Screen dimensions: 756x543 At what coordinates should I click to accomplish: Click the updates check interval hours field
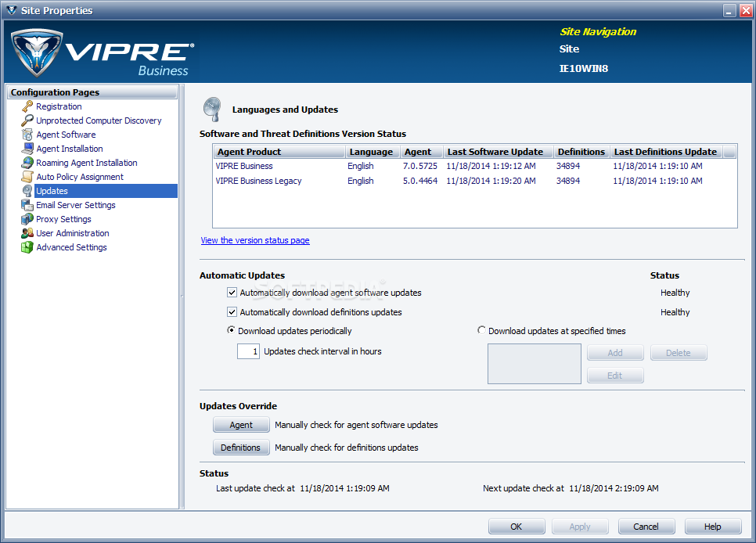pyautogui.click(x=248, y=351)
